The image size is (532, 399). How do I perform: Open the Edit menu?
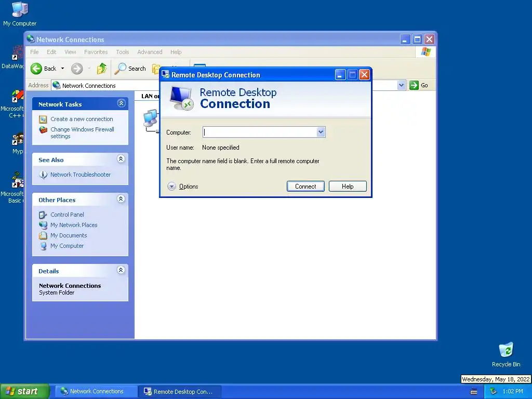pos(51,52)
